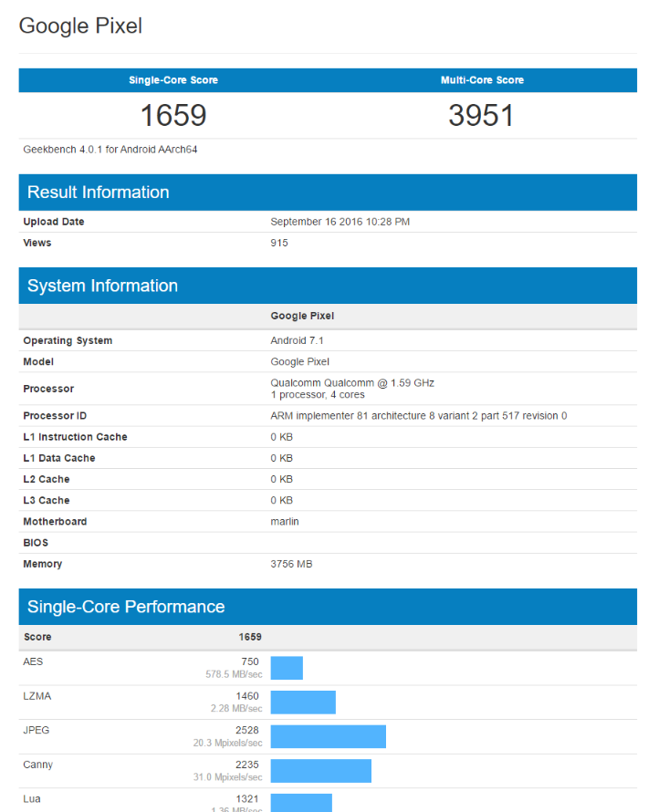Click the Operating System label
648x812 pixels.
68,340
